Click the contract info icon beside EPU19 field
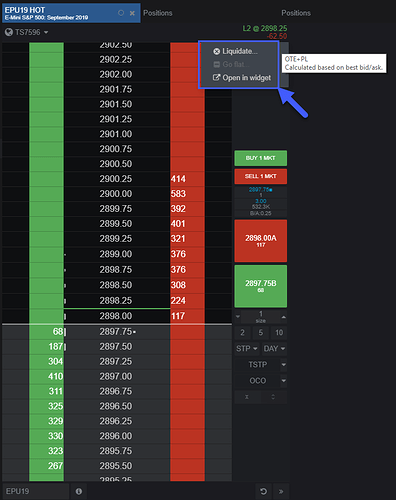This screenshot has height=500, width=396. click(79, 491)
